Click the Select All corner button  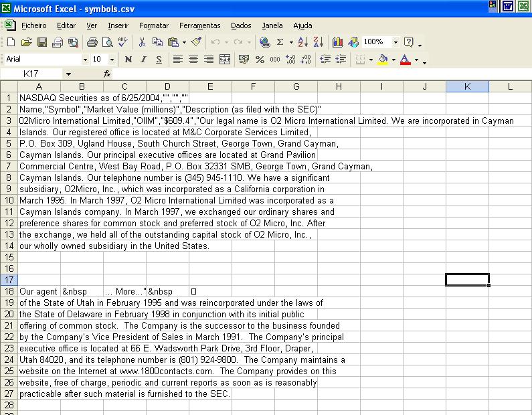tap(9, 86)
